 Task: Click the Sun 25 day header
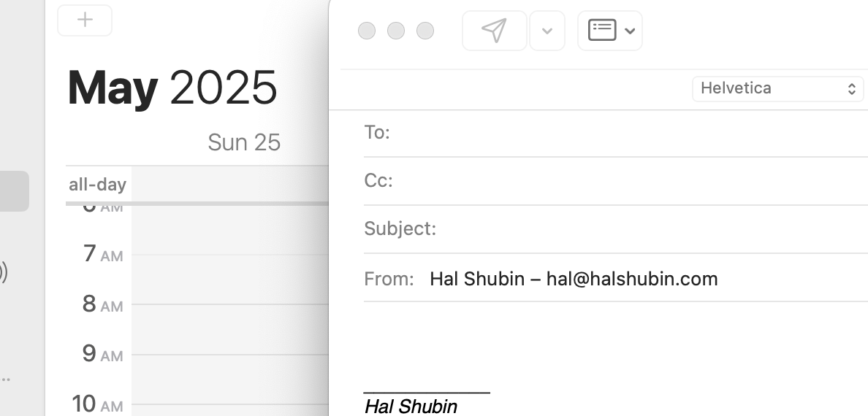pyautogui.click(x=244, y=143)
